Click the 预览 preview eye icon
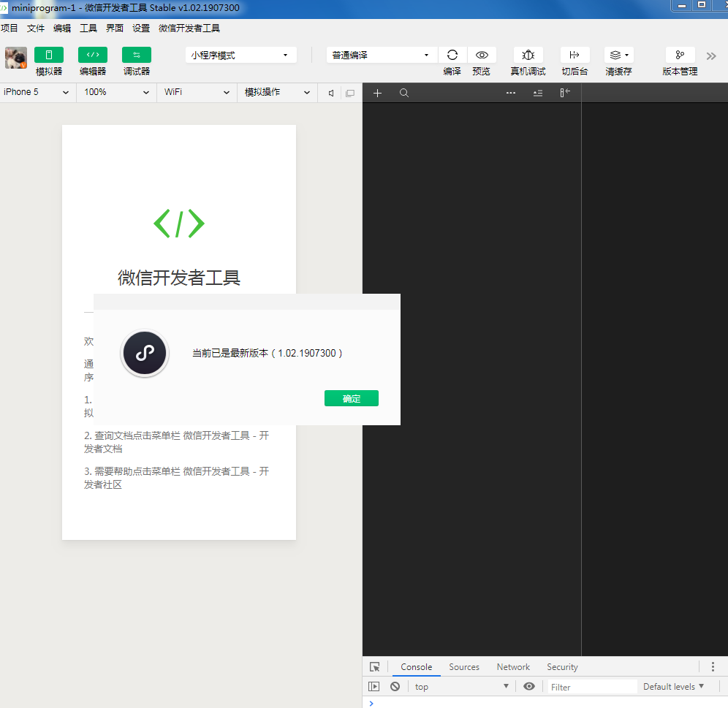 [x=482, y=55]
